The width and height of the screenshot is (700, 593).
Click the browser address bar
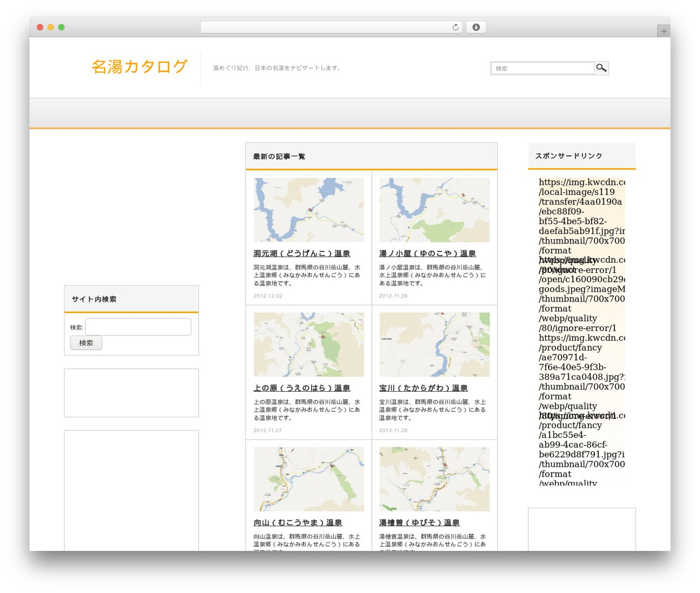[331, 27]
